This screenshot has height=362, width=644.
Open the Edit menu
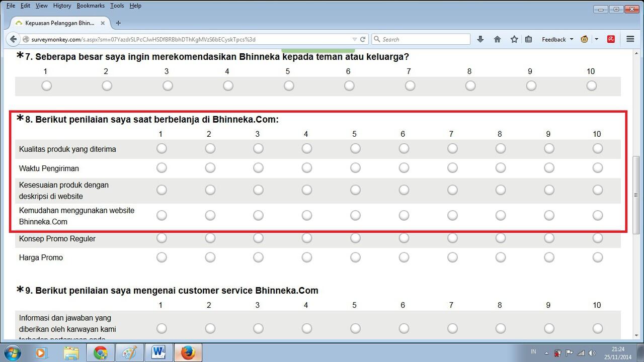[x=25, y=6]
